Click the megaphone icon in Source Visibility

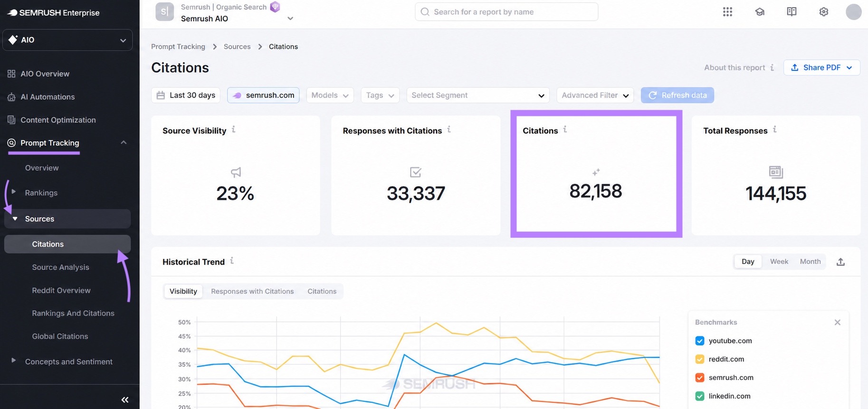click(x=236, y=172)
